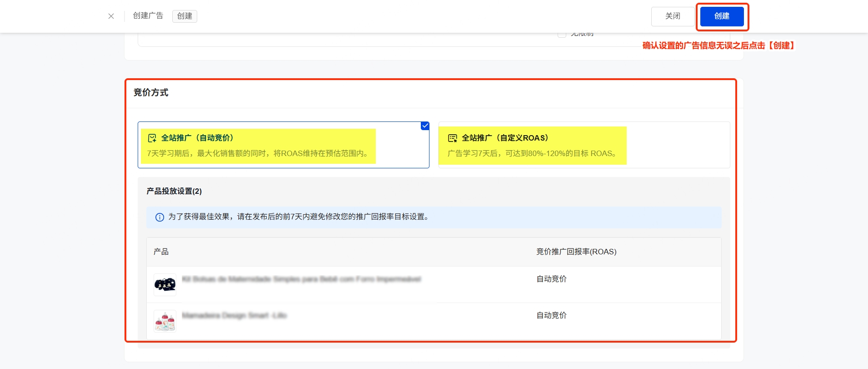The height and width of the screenshot is (369, 868).
Task: Click the 竞价推广回报率(ROAS) column header
Action: point(576,252)
